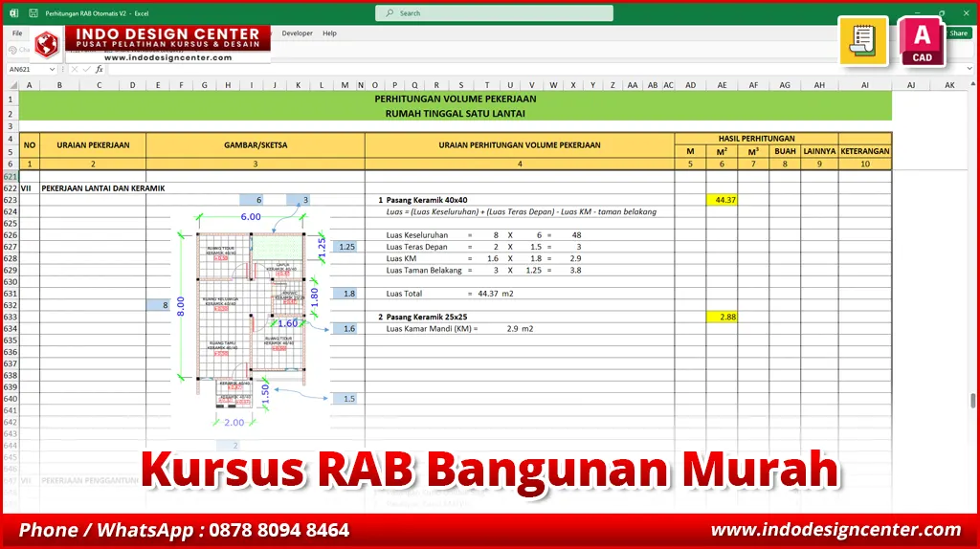The image size is (980, 549).
Task: Click the italic Luas formula description line
Action: tap(522, 211)
